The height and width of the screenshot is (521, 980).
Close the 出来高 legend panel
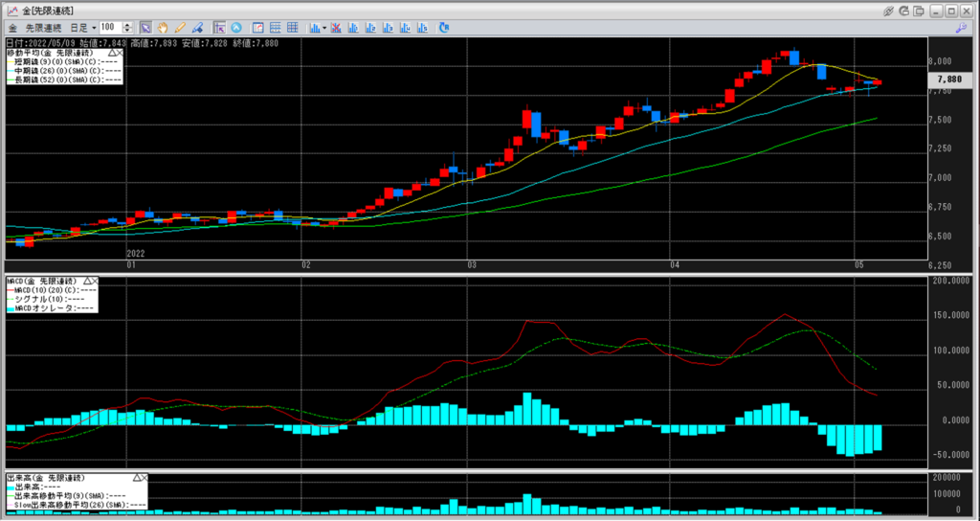(145, 476)
